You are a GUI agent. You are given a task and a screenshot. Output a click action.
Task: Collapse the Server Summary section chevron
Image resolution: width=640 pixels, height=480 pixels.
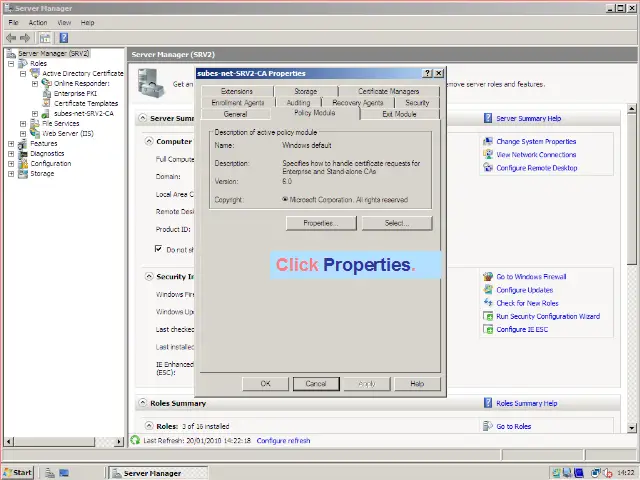[142, 118]
